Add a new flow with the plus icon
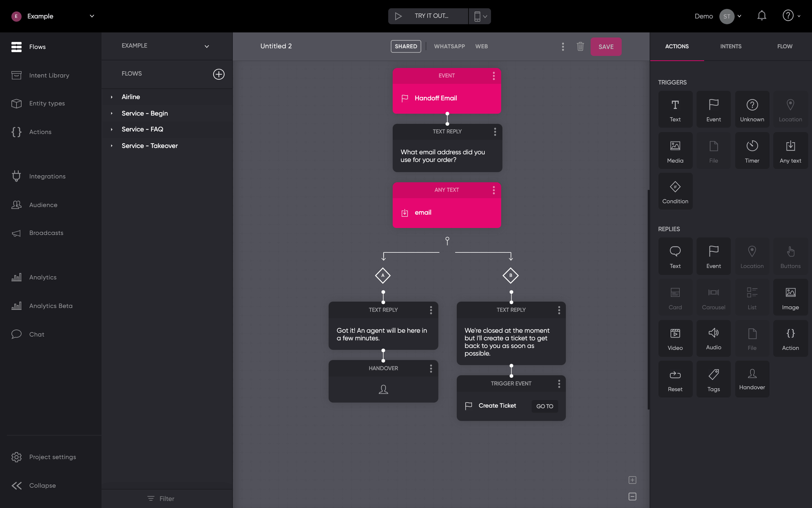Viewport: 812px width, 508px height. point(219,74)
